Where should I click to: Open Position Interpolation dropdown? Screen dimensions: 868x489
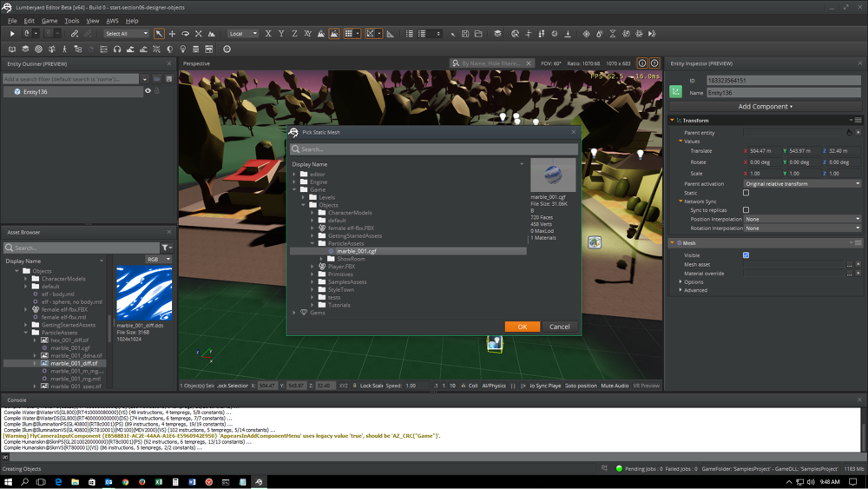coord(802,219)
